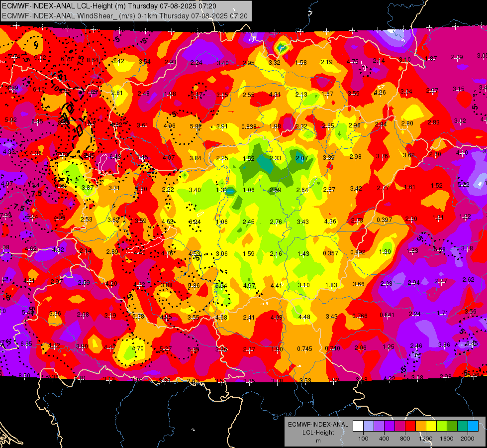487x448 pixels.
Task: Click the wind shear value 9.02
Action: 40,58
